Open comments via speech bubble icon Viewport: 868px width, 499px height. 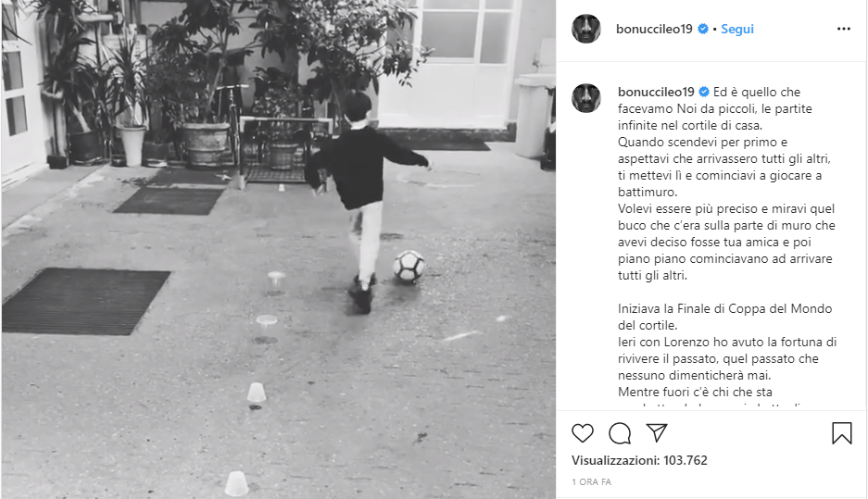pyautogui.click(x=620, y=433)
